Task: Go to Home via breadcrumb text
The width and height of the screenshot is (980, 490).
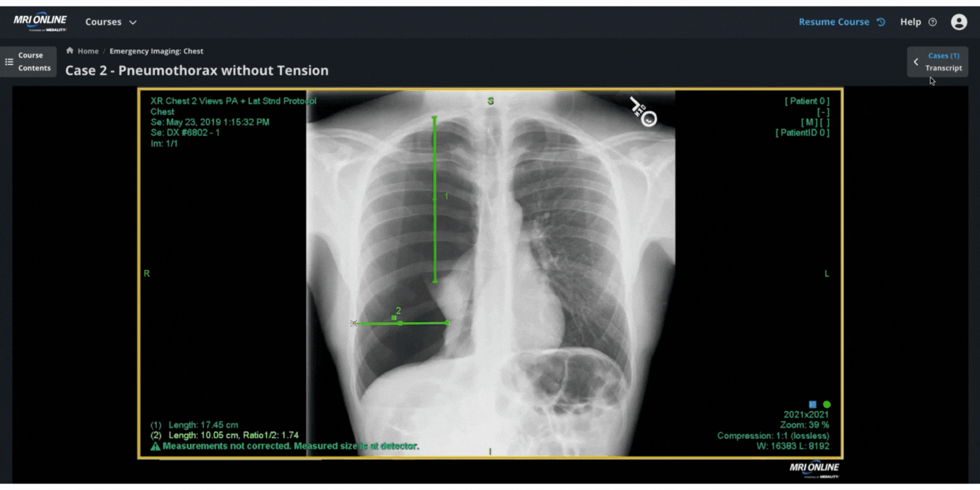Action: (x=88, y=51)
